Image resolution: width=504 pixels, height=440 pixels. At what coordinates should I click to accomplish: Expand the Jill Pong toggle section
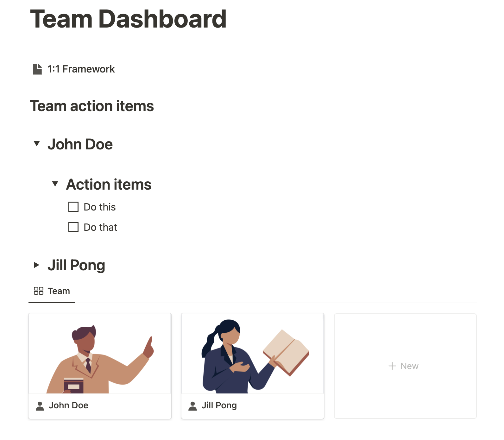click(37, 265)
